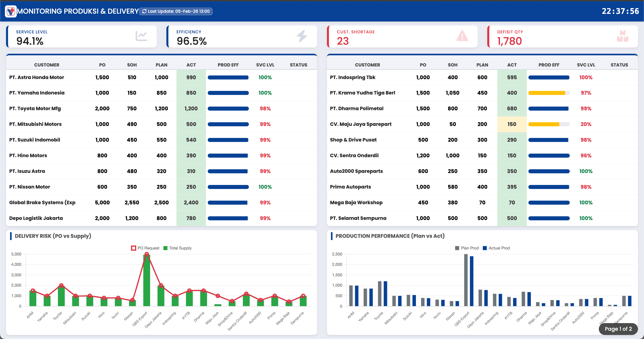Click the Toyota blue Actual Prod bar
The image size is (644, 339).
pos(386,294)
